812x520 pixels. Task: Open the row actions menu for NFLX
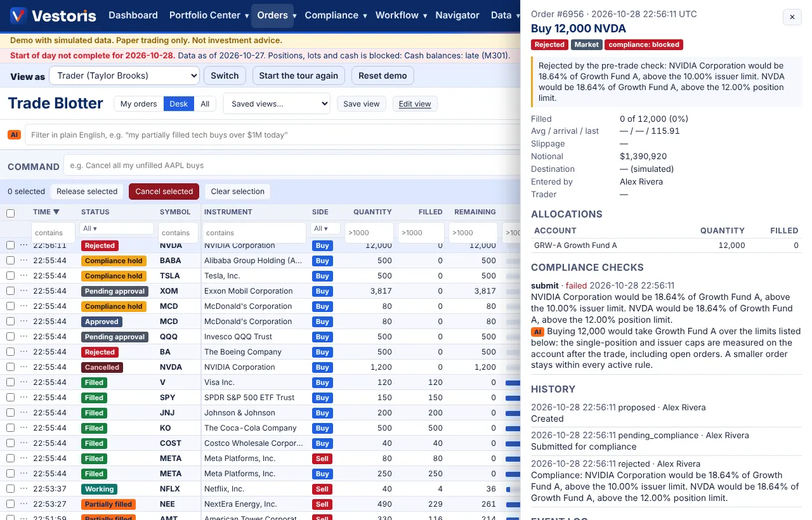point(24,489)
